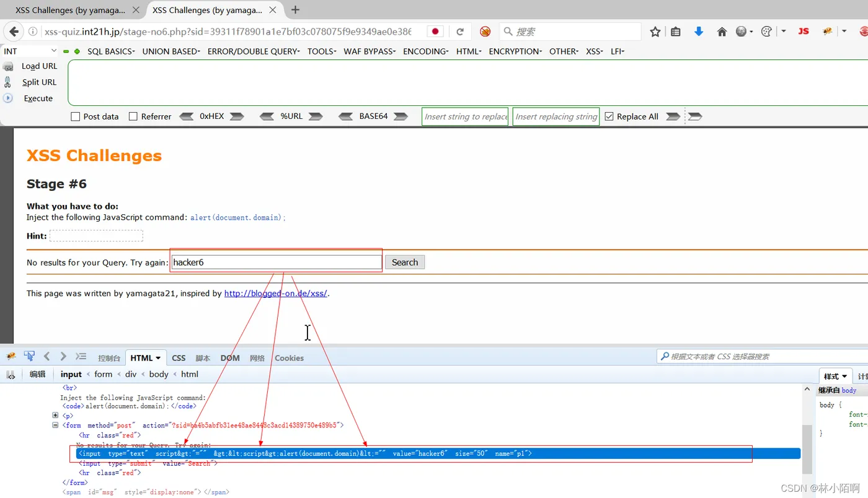
Task: Open the LFI menu in HackBar
Action: (x=618, y=51)
